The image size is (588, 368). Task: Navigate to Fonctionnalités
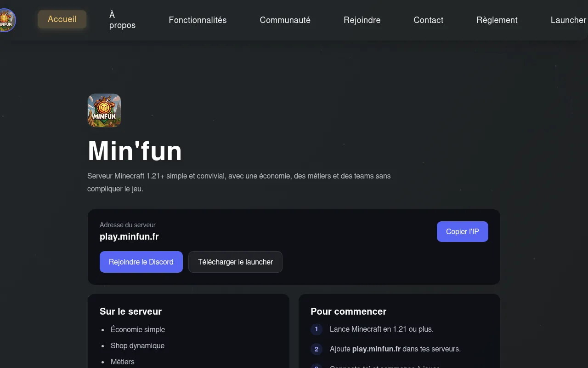[198, 20]
